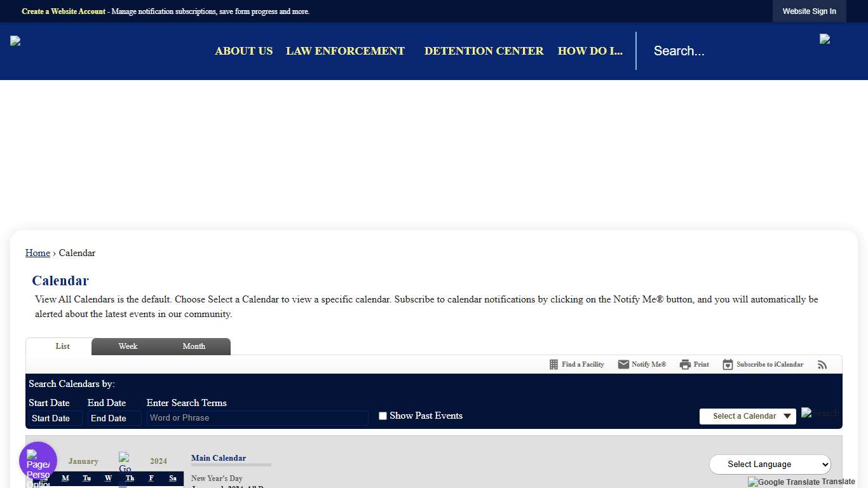The width and height of the screenshot is (868, 488).
Task: Click the purple page options icon
Action: click(x=38, y=461)
